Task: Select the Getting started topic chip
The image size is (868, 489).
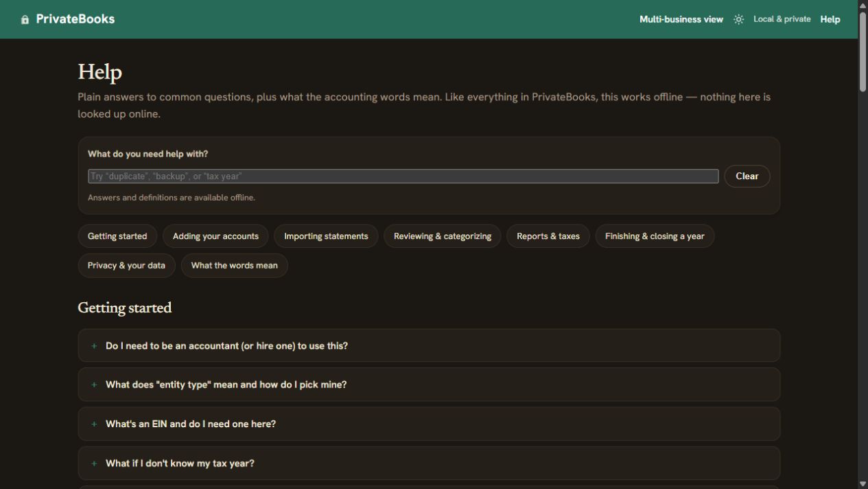Action: [x=117, y=236]
